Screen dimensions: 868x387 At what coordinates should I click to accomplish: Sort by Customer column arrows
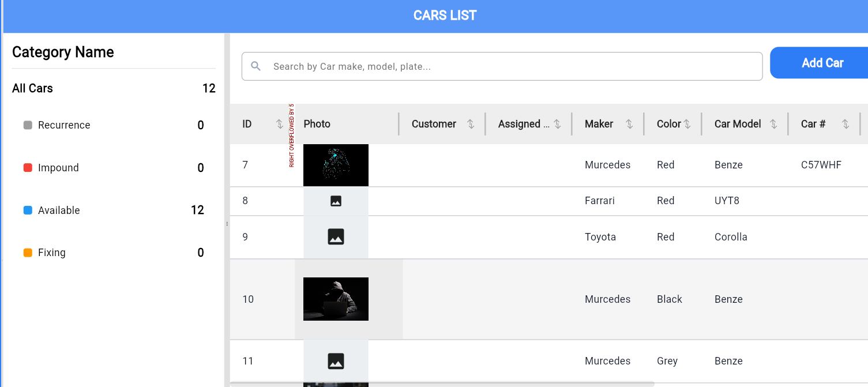pos(471,124)
